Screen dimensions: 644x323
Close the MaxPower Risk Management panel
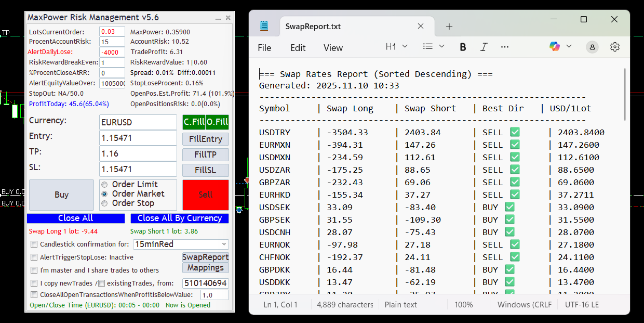[228, 18]
